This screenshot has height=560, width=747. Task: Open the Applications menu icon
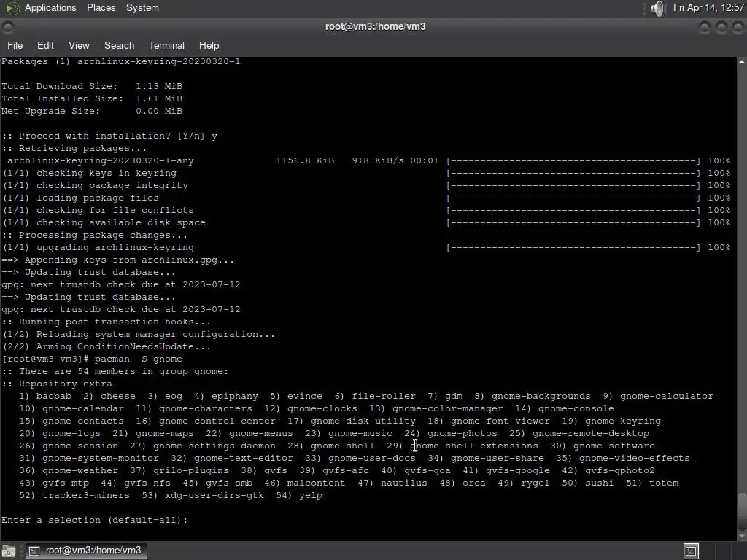[x=12, y=8]
